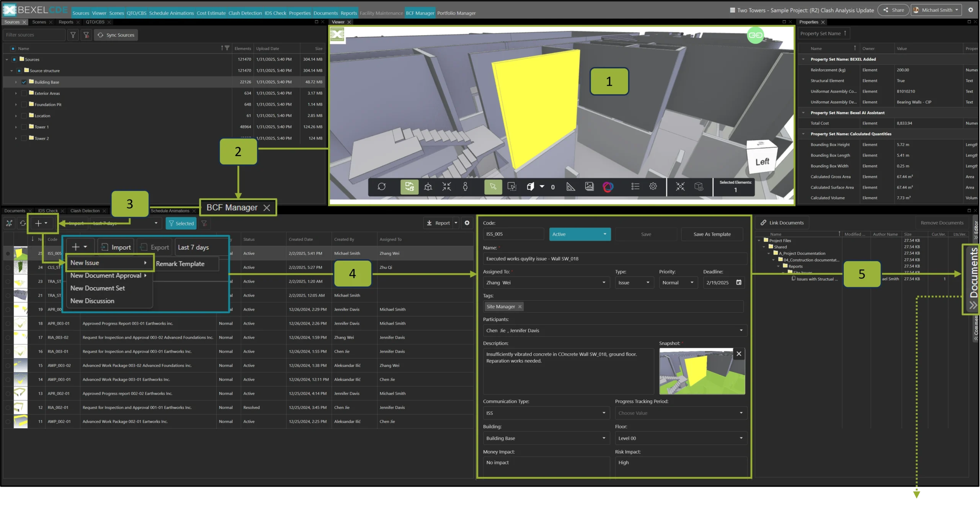Screen dimensions: 980x506
Task: Open the Priority dropdown showing Normal
Action: 678,282
